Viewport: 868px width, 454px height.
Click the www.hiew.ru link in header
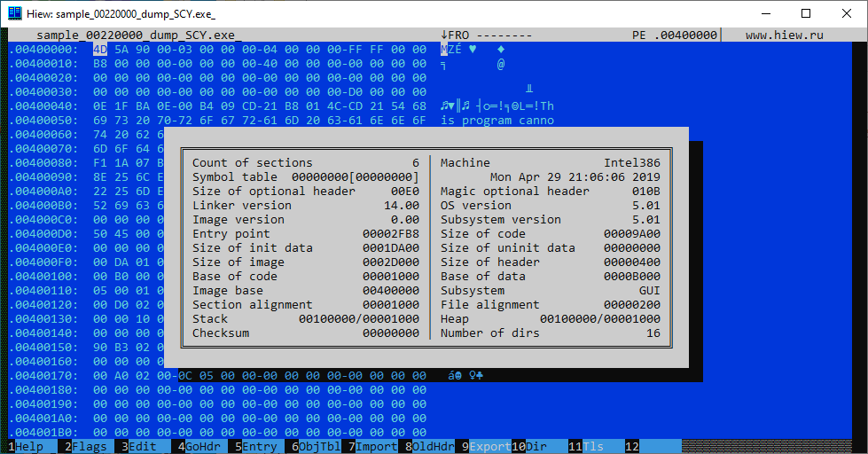click(x=784, y=35)
